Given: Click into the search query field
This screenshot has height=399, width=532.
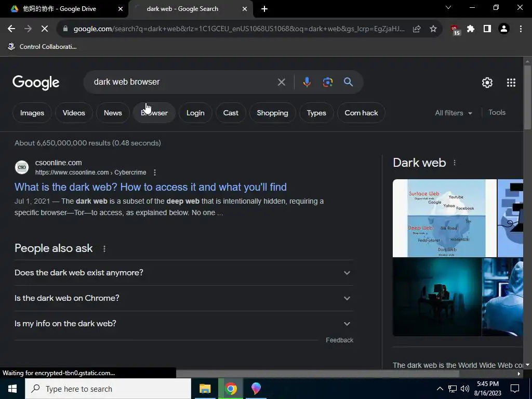Looking at the screenshot, I should 183,82.
